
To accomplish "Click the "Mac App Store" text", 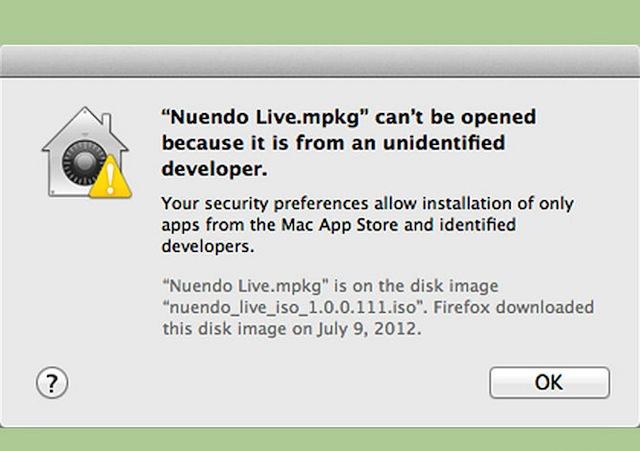I will pos(340,225).
